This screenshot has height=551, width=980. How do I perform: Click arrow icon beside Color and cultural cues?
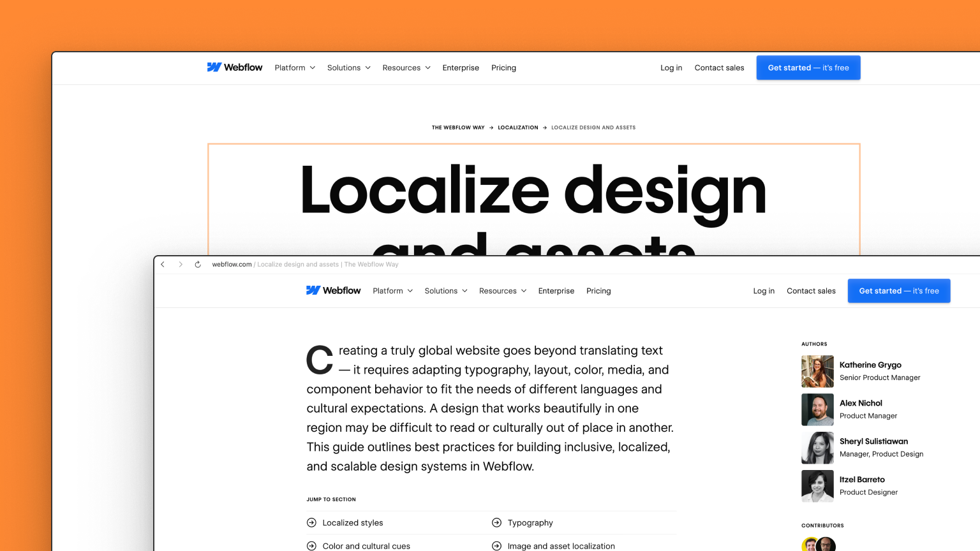(x=311, y=546)
